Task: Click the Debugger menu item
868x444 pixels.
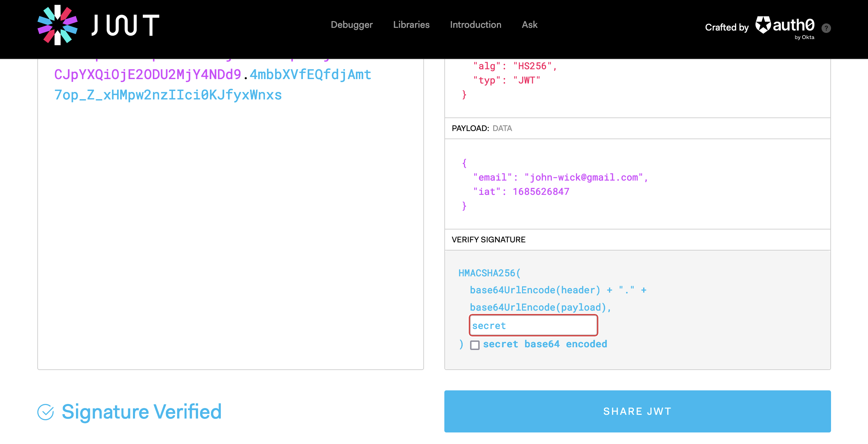Action: [x=352, y=24]
